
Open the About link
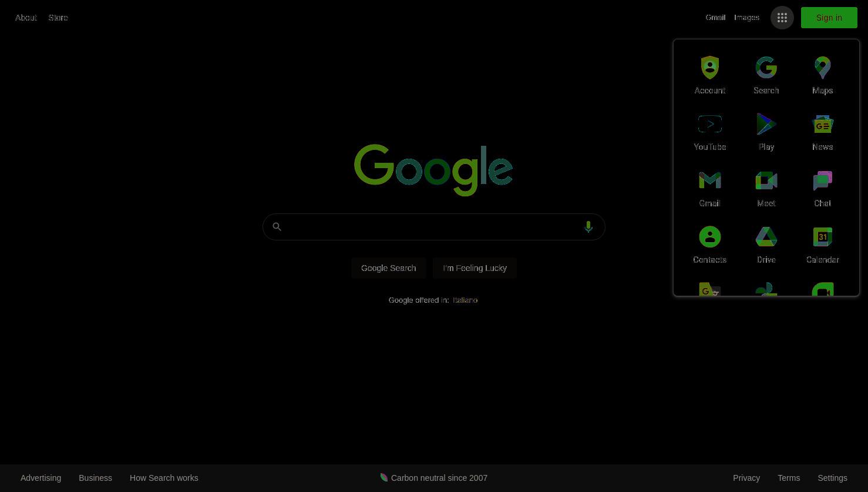(x=26, y=18)
